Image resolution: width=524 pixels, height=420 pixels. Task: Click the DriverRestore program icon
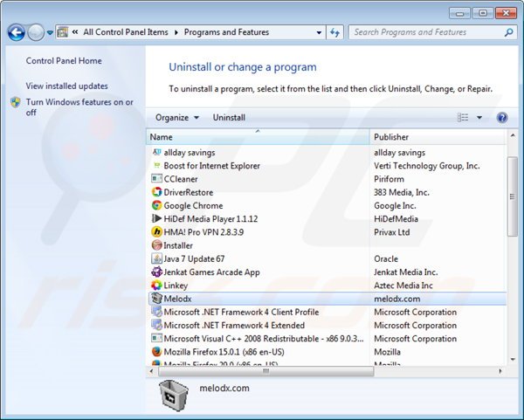click(x=156, y=192)
